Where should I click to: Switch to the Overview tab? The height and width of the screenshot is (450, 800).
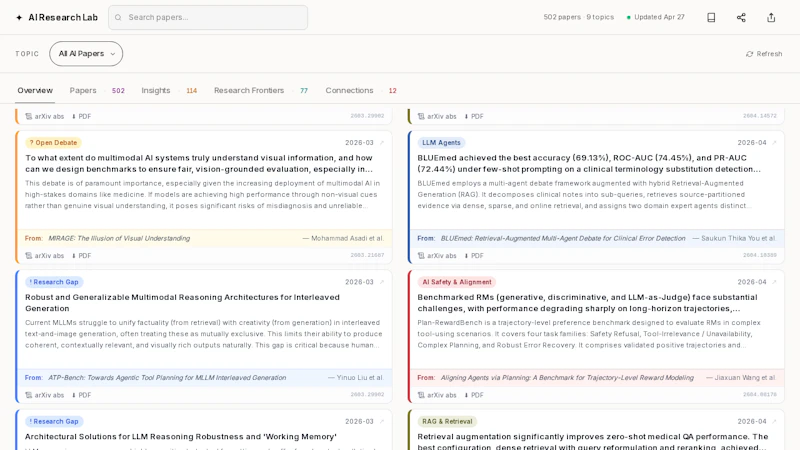click(x=35, y=90)
